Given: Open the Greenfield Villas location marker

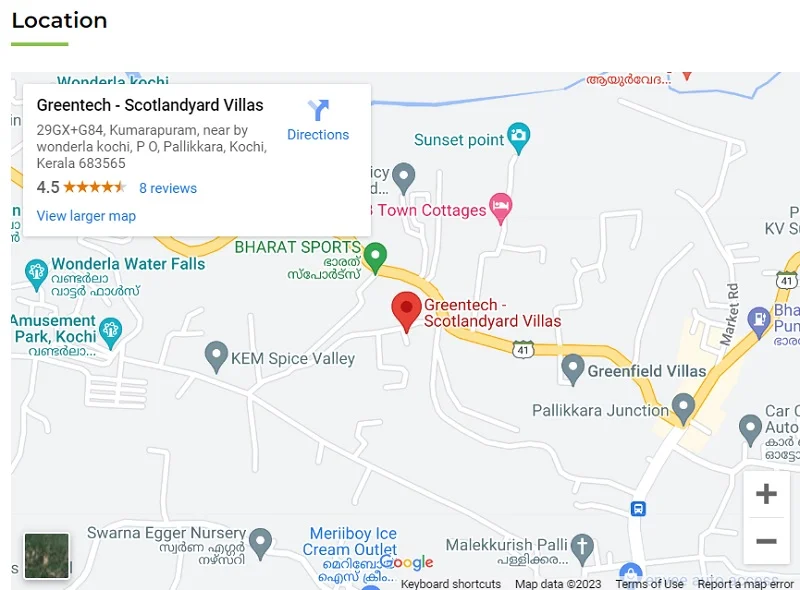Looking at the screenshot, I should pos(572,369).
